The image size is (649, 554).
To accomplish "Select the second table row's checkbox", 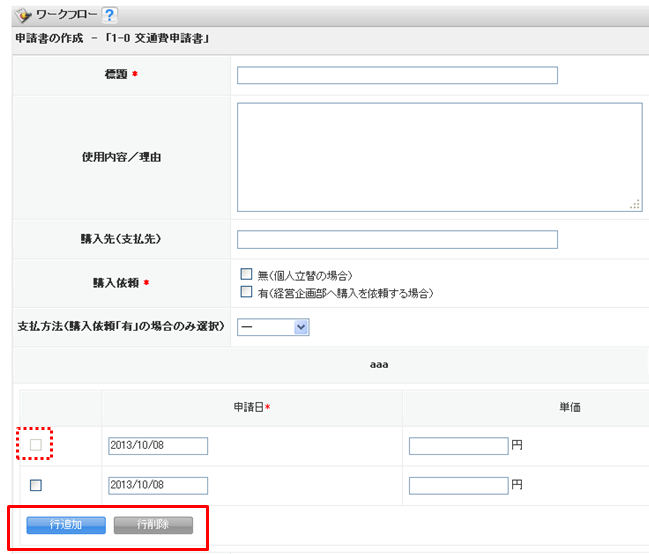I will (x=35, y=485).
